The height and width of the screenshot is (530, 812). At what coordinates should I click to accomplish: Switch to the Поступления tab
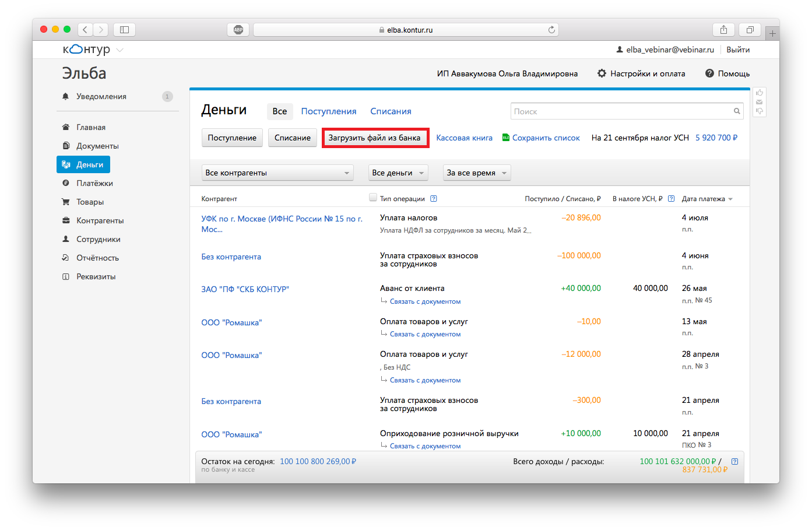click(x=329, y=111)
